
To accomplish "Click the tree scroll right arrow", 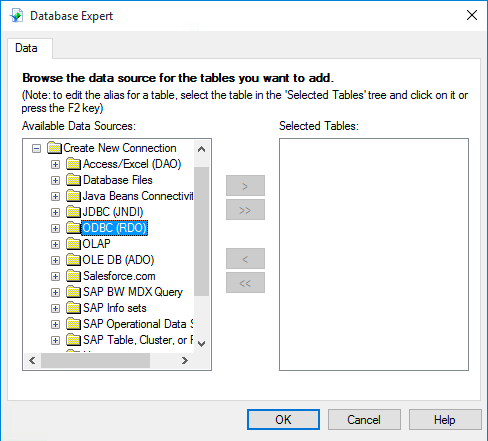I will pos(185,360).
